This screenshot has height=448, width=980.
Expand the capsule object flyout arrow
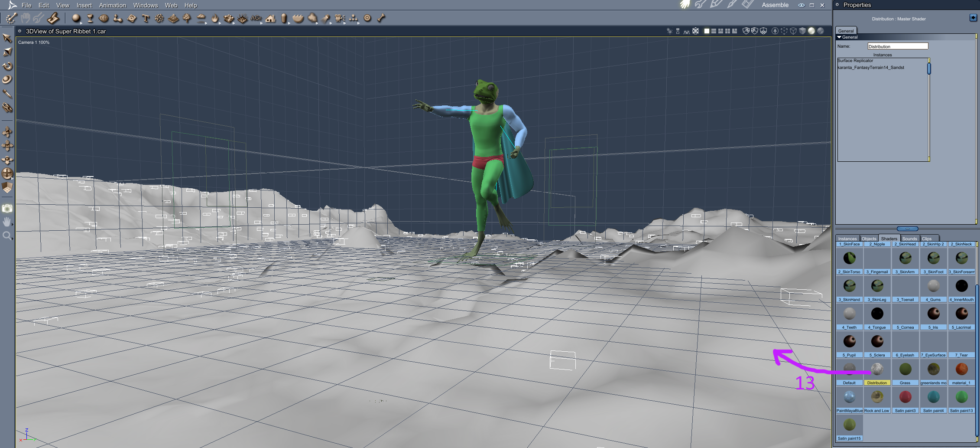(289, 23)
